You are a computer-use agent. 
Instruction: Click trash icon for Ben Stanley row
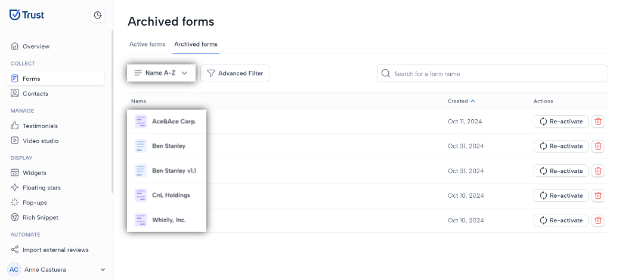click(x=598, y=146)
